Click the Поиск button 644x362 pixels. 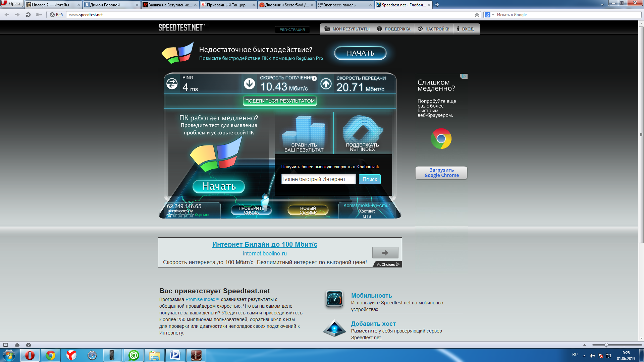click(x=370, y=179)
